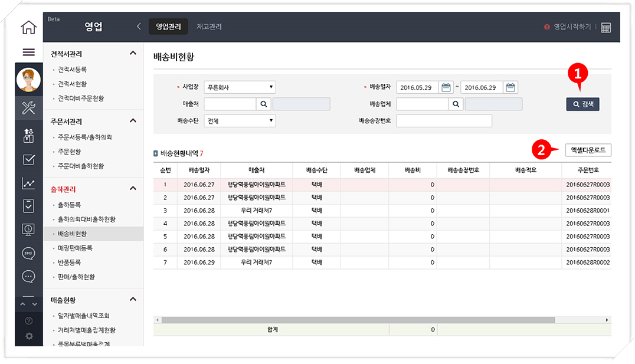This screenshot has height=364, width=635.
Task: Select 배송비현황 menu item
Action: click(94, 234)
